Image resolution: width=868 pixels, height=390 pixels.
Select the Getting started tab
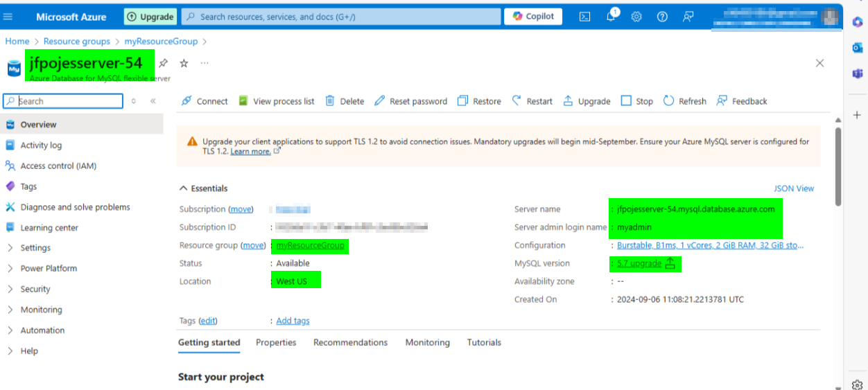point(209,342)
